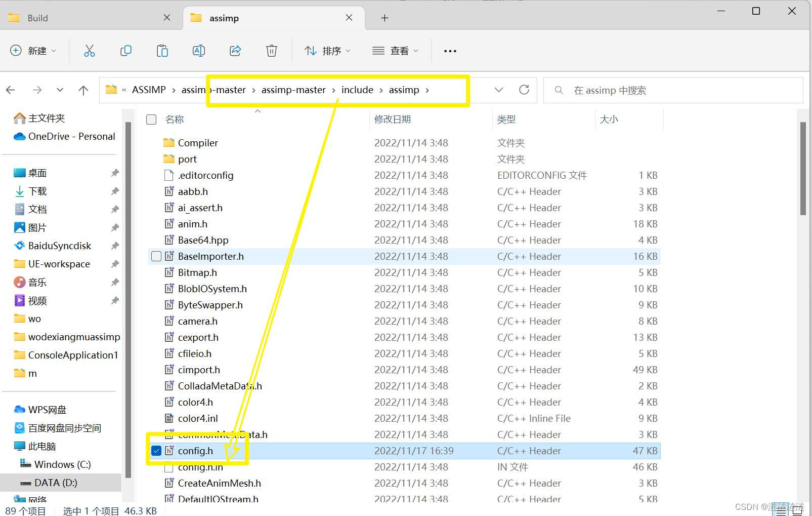This screenshot has width=812, height=516.
Task: Open the New (新建) dropdown
Action: (x=33, y=51)
